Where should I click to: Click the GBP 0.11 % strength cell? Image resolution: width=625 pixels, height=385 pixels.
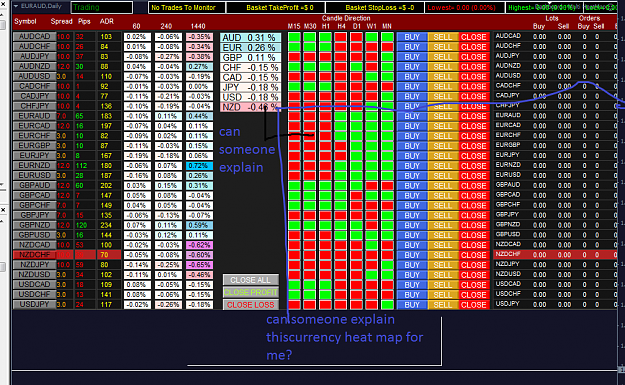click(250, 58)
